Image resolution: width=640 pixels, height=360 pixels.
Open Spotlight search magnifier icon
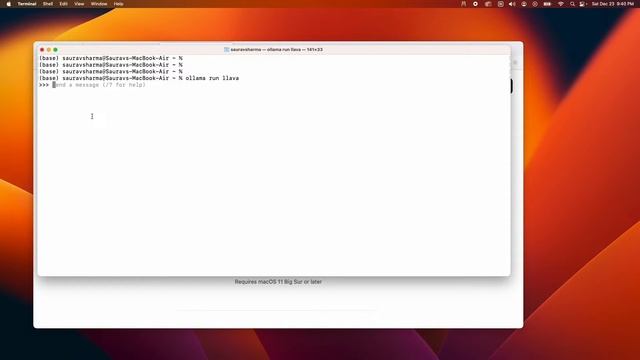coord(572,4)
